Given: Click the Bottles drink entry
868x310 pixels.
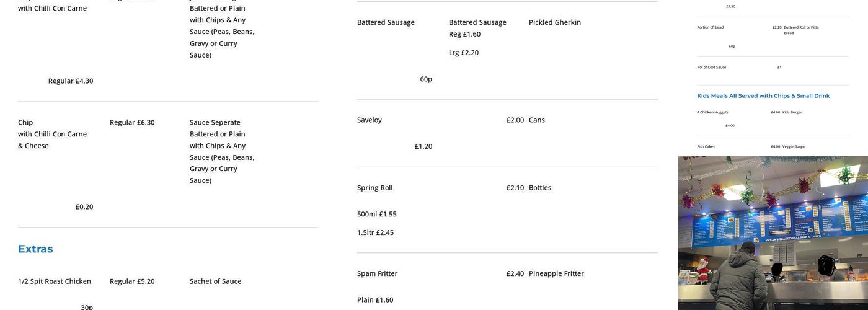Looking at the screenshot, I should click(x=540, y=188).
